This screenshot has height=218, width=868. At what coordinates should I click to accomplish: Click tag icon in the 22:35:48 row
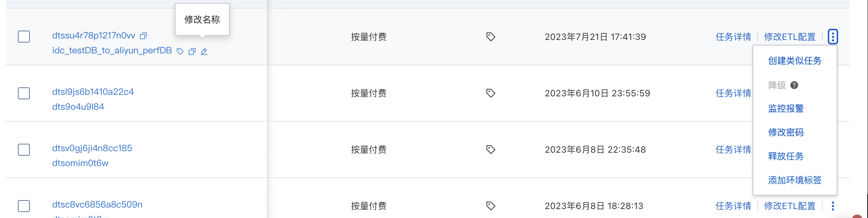pos(491,149)
